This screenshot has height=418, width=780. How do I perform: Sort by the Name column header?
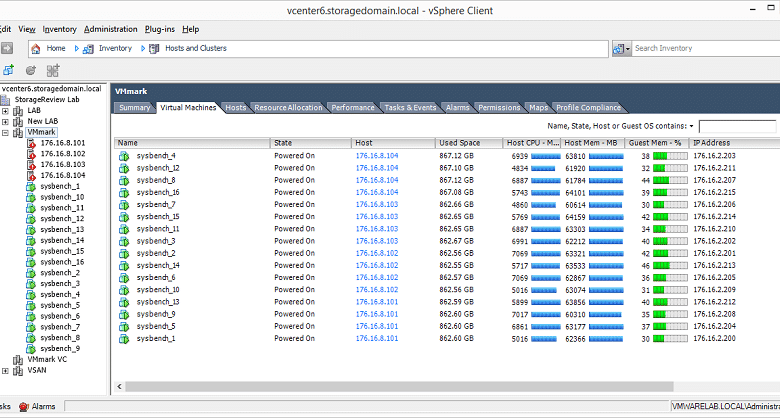(192, 143)
